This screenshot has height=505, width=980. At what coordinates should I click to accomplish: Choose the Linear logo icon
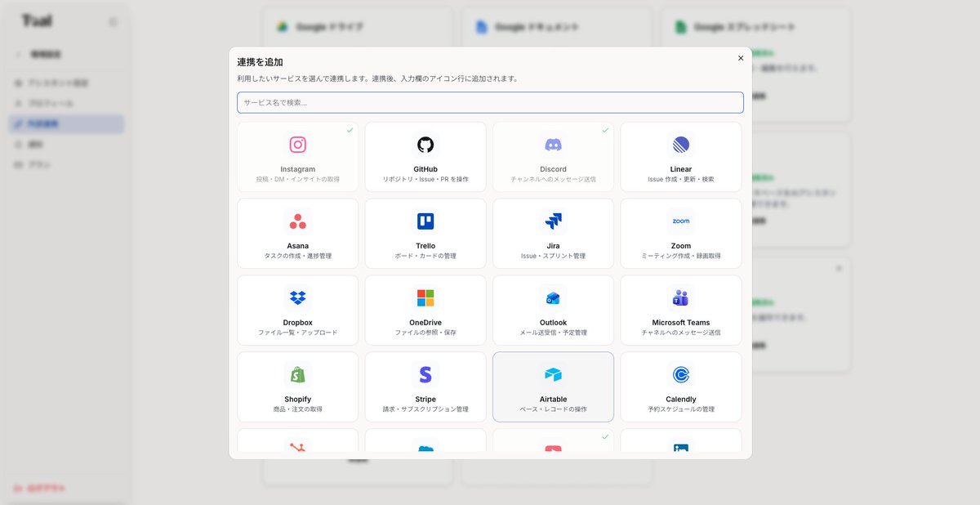[681, 145]
